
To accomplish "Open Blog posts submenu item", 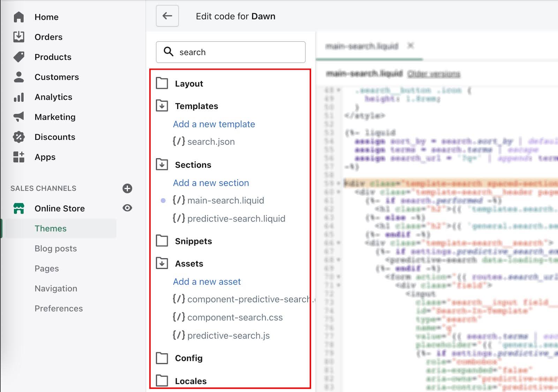I will [x=56, y=248].
